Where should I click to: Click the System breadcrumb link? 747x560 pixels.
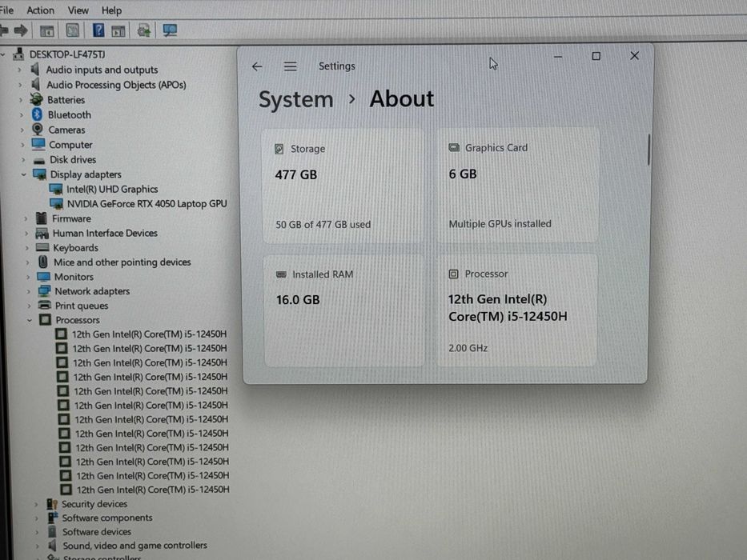296,99
